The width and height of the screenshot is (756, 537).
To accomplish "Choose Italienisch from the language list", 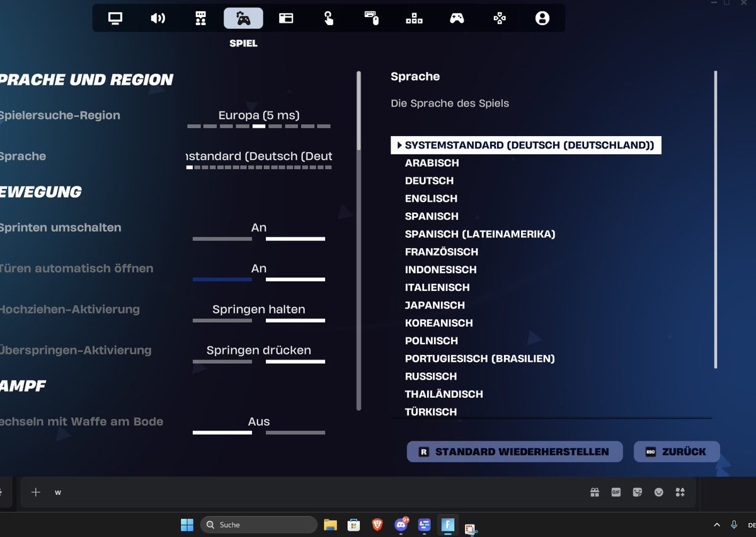I will tap(437, 287).
